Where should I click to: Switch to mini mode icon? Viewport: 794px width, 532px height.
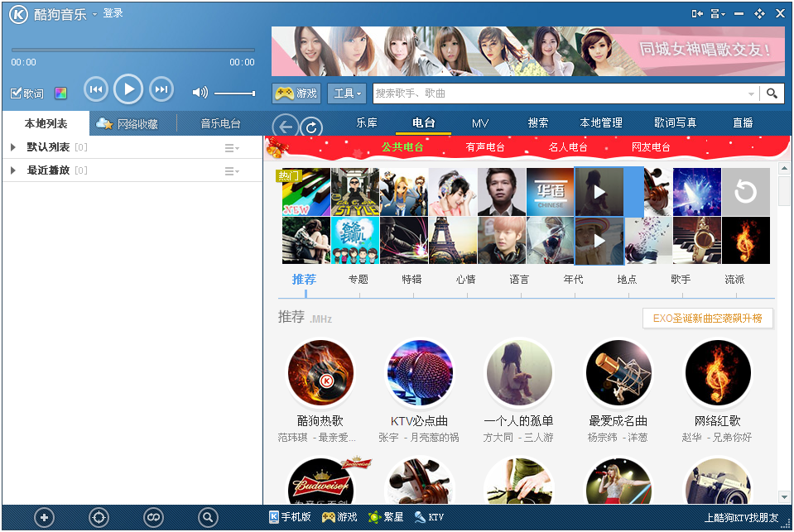[697, 14]
